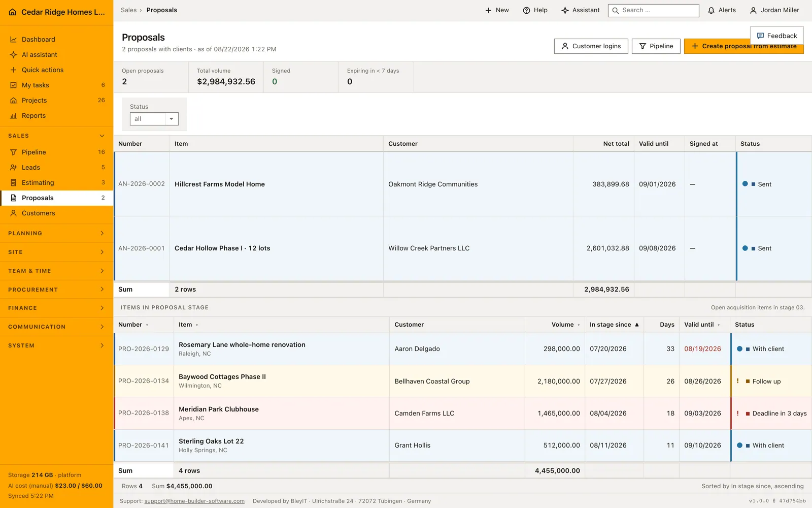
Task: Open proposal AN-2026-0001
Action: point(142,248)
